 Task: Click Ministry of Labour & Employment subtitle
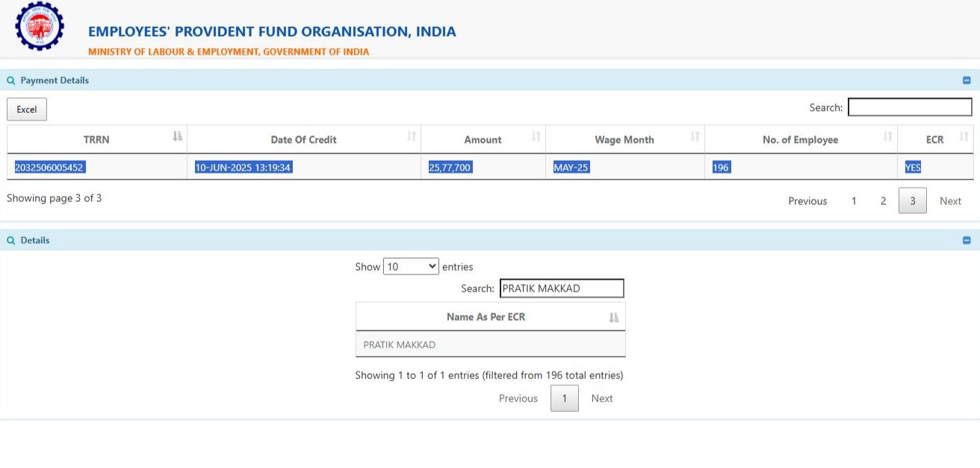pyautogui.click(x=229, y=52)
